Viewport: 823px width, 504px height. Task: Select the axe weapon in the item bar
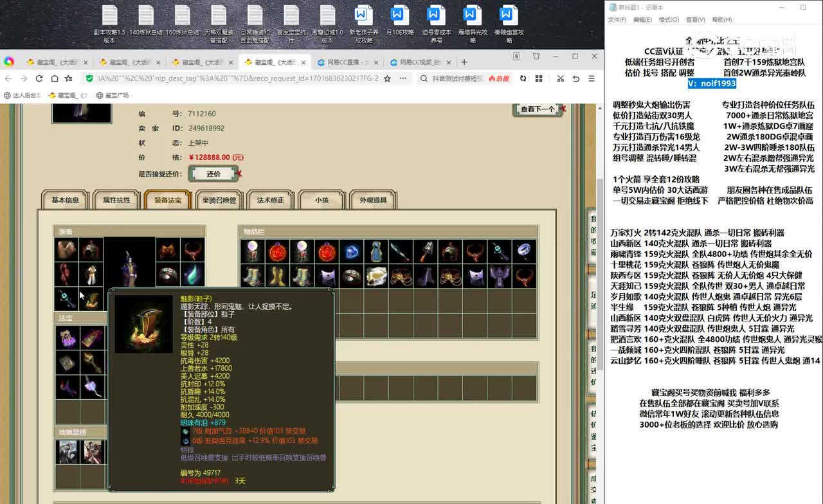point(424,252)
